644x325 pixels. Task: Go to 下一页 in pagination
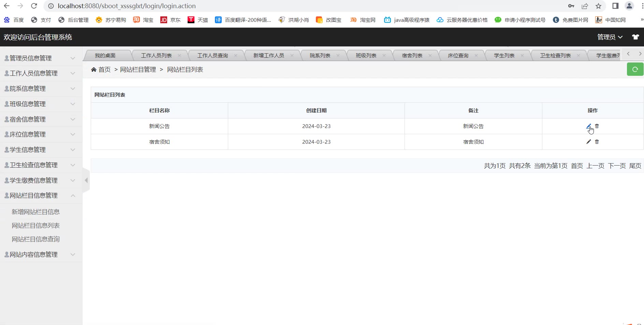pyautogui.click(x=617, y=166)
